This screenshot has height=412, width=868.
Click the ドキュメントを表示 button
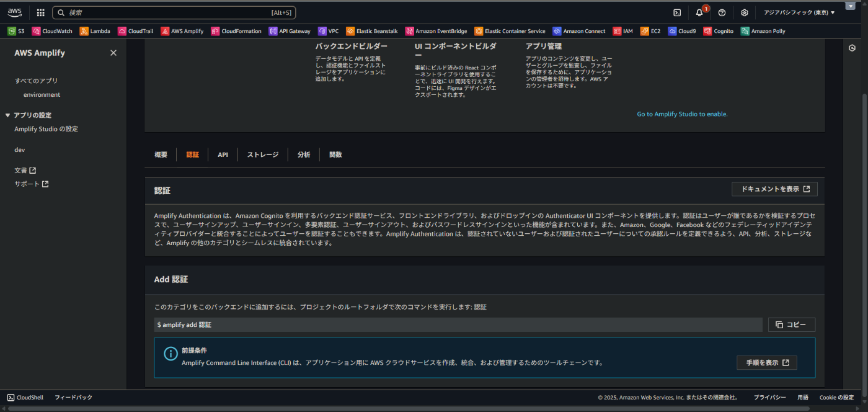click(x=774, y=189)
